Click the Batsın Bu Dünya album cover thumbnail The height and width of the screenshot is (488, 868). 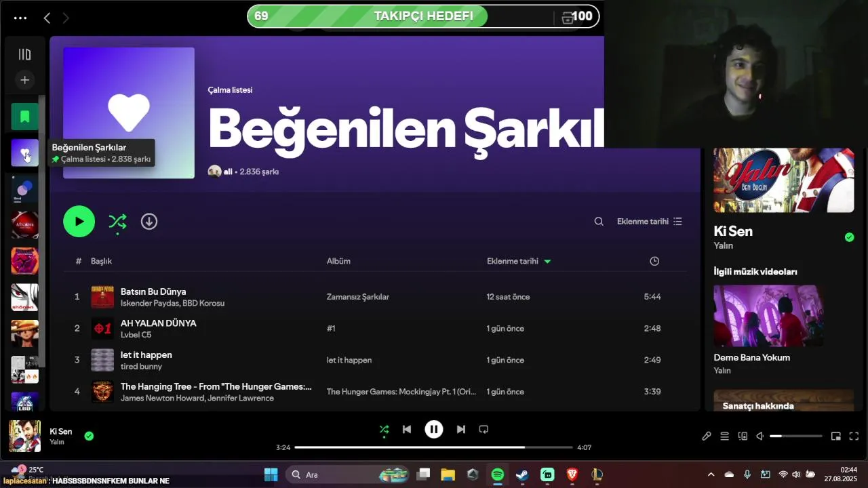(102, 297)
